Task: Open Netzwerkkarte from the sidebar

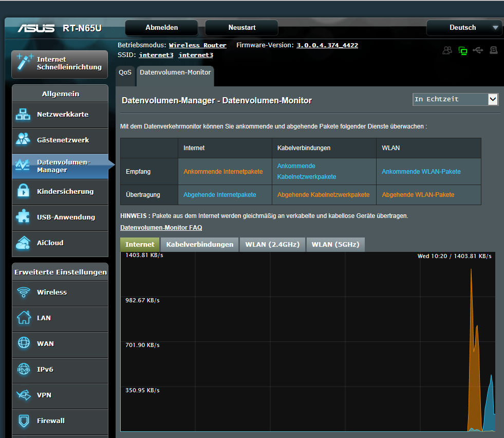Action: pos(60,115)
